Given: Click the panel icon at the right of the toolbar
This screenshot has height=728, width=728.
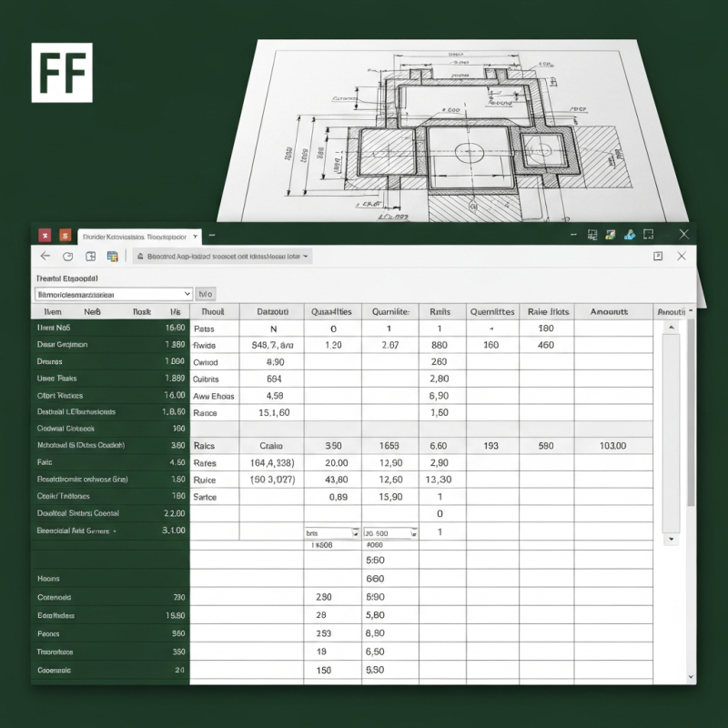Looking at the screenshot, I should point(657,258).
